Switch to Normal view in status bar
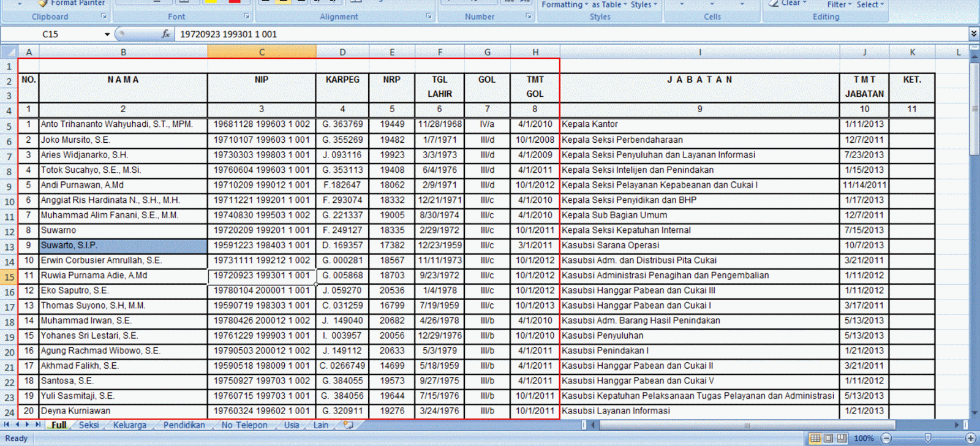The width and height of the screenshot is (980, 446). click(815, 438)
